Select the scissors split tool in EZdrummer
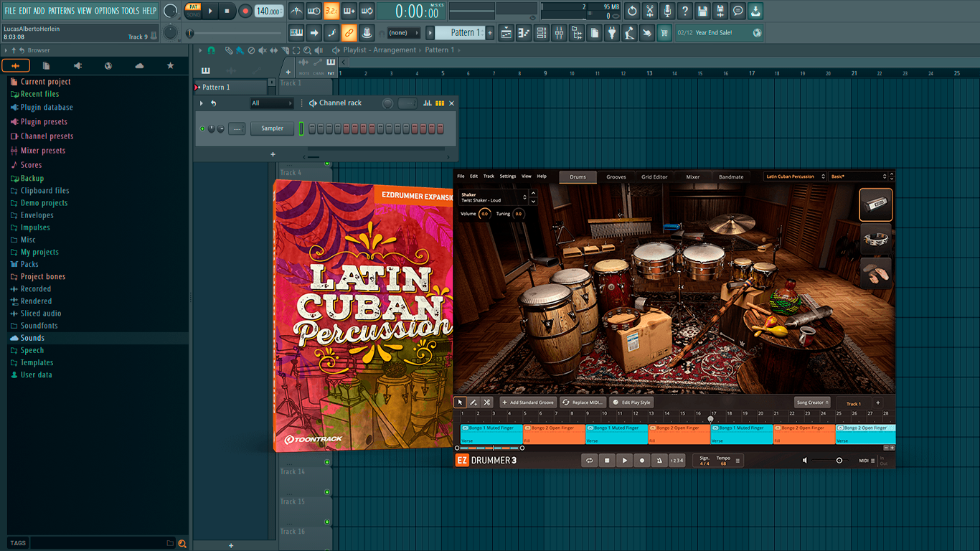The height and width of the screenshot is (551, 980). 487,402
